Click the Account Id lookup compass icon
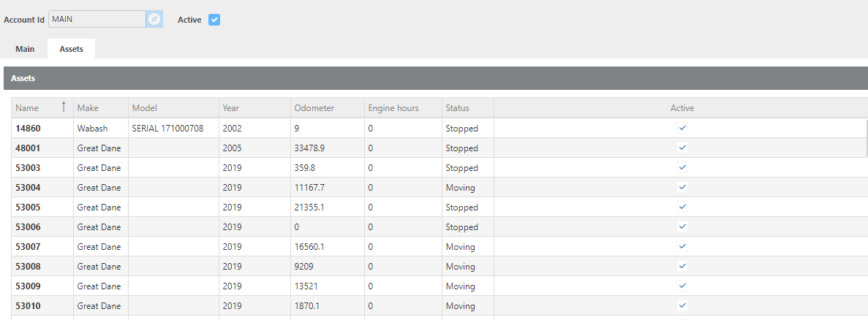Image resolution: width=868 pixels, height=320 pixels. (154, 20)
